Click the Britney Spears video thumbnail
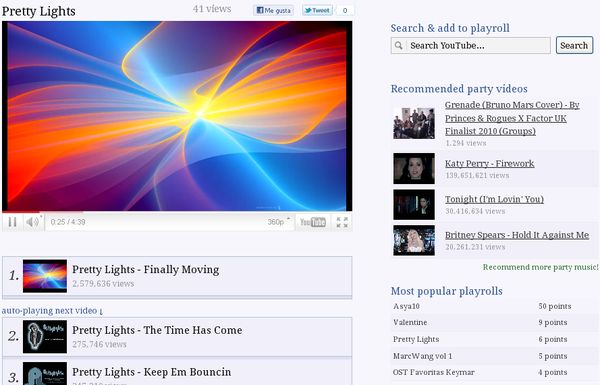 coord(414,240)
